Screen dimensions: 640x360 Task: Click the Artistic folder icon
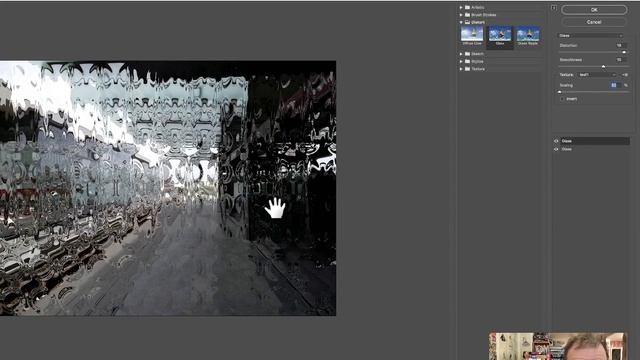[467, 7]
